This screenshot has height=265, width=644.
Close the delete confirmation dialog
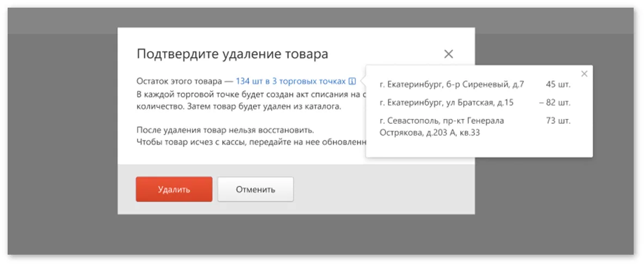(449, 54)
